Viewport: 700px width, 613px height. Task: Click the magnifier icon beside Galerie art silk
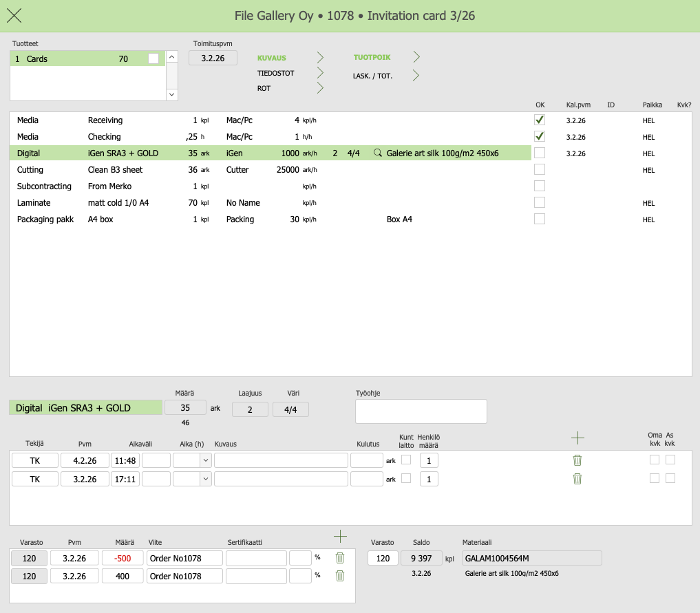(377, 153)
